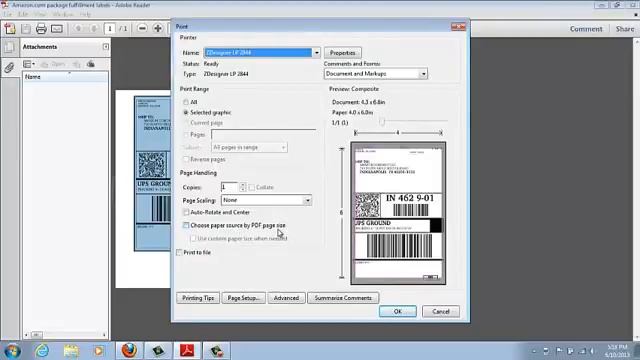Click the preview page slider handle
Image resolution: width=640 pixels, height=360 pixels.
coord(382,121)
